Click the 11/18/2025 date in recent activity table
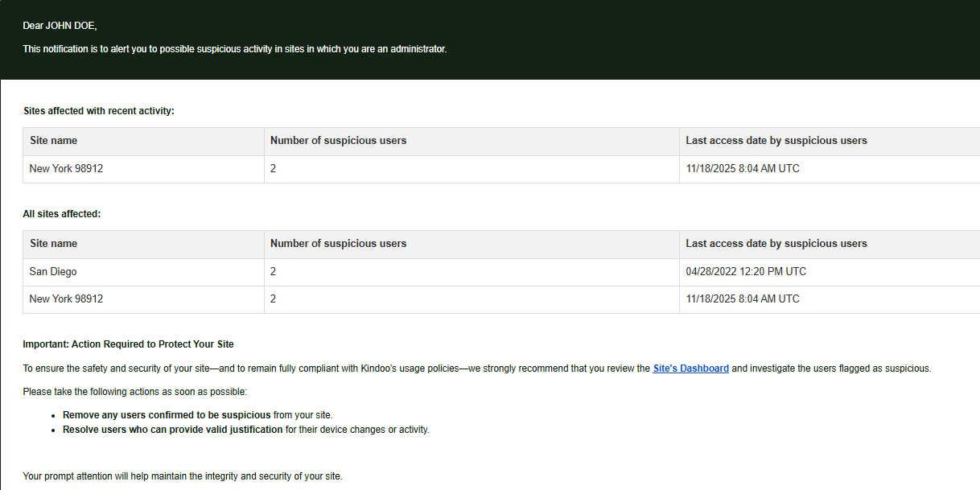 point(742,169)
